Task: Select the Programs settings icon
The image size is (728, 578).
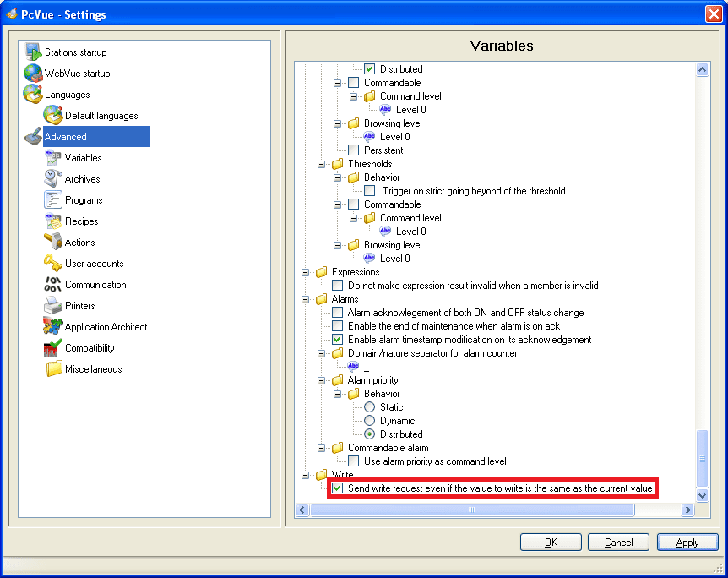Action: (x=83, y=199)
